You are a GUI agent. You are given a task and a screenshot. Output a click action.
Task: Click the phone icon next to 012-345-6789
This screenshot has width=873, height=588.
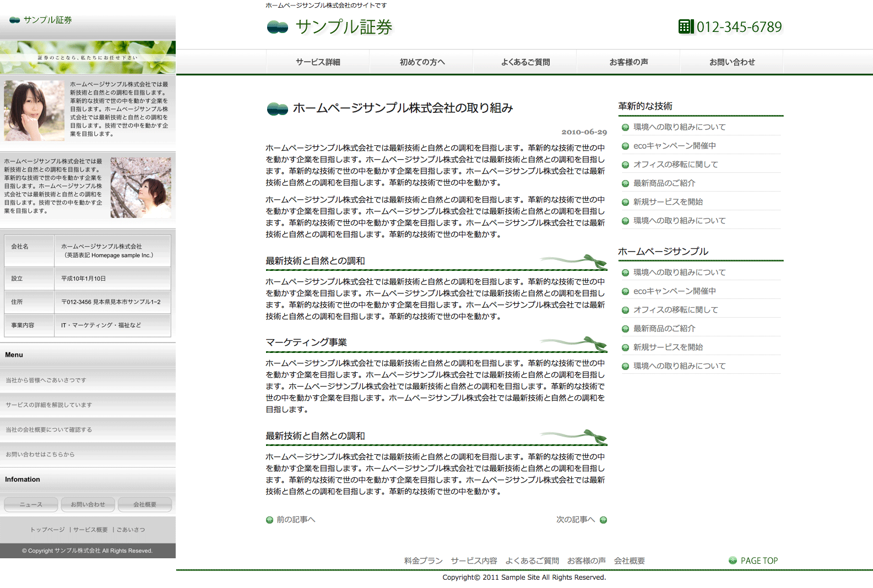[x=685, y=26]
